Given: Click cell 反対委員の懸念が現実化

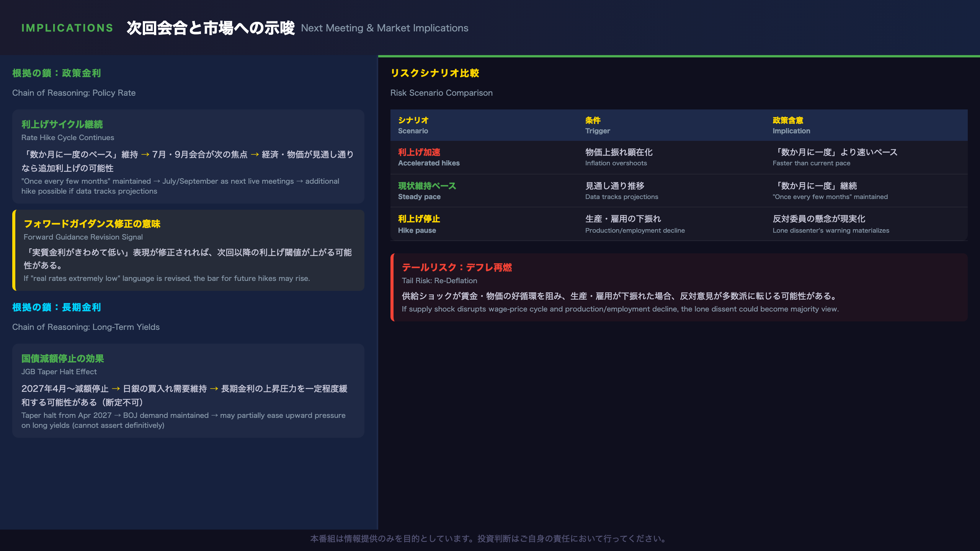Looking at the screenshot, I should [819, 219].
